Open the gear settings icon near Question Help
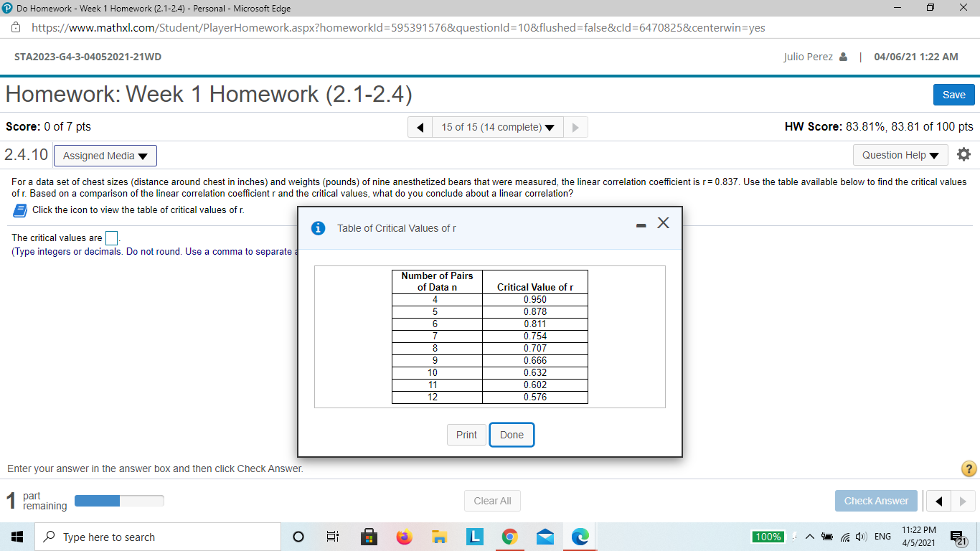This screenshot has width=980, height=551. click(963, 155)
